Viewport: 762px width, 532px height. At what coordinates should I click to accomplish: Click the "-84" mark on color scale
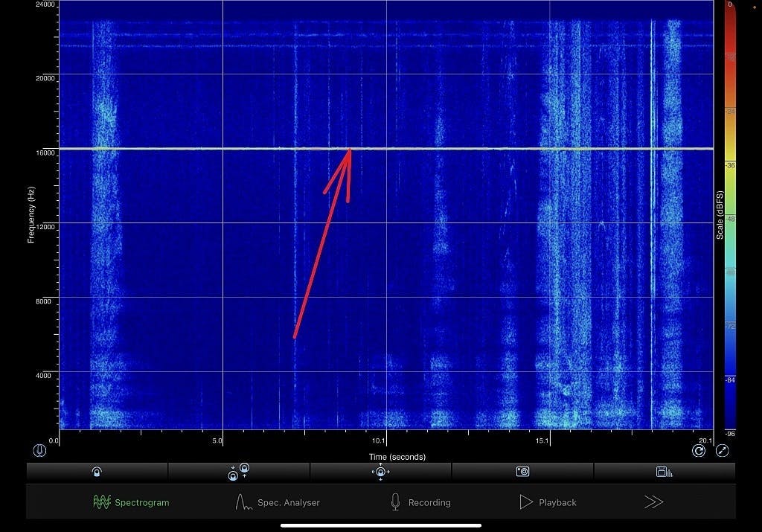(731, 380)
